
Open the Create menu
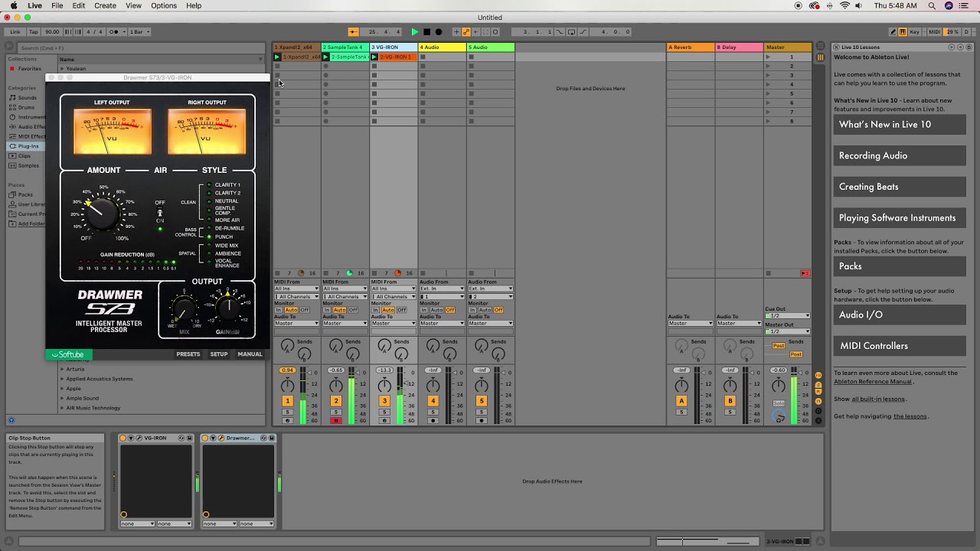click(105, 5)
